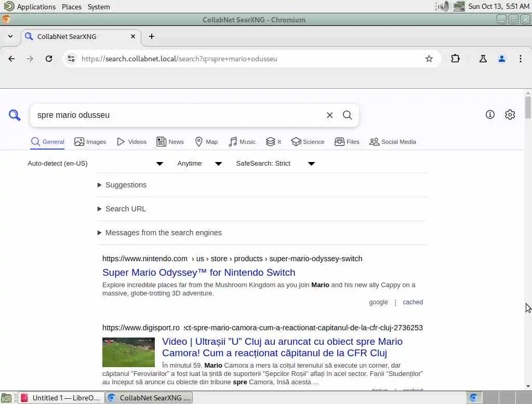Open the Anytime time range dropdown
This screenshot has width=532, height=404.
[x=199, y=164]
